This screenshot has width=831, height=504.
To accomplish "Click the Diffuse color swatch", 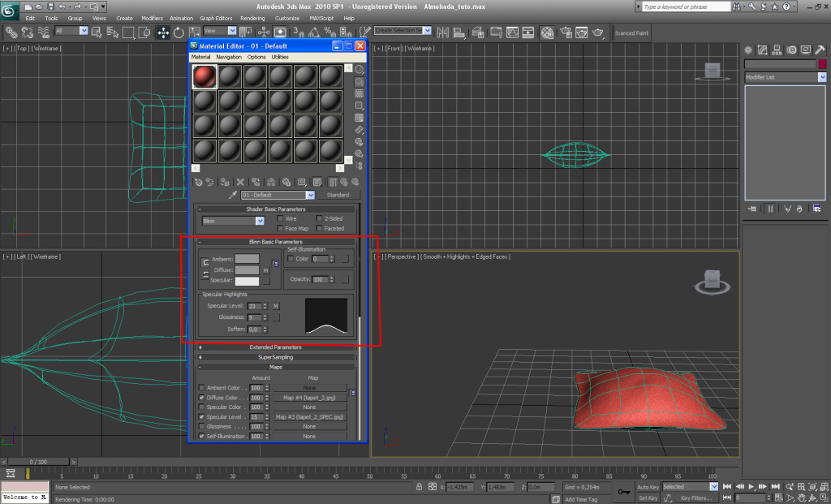I will click(247, 270).
